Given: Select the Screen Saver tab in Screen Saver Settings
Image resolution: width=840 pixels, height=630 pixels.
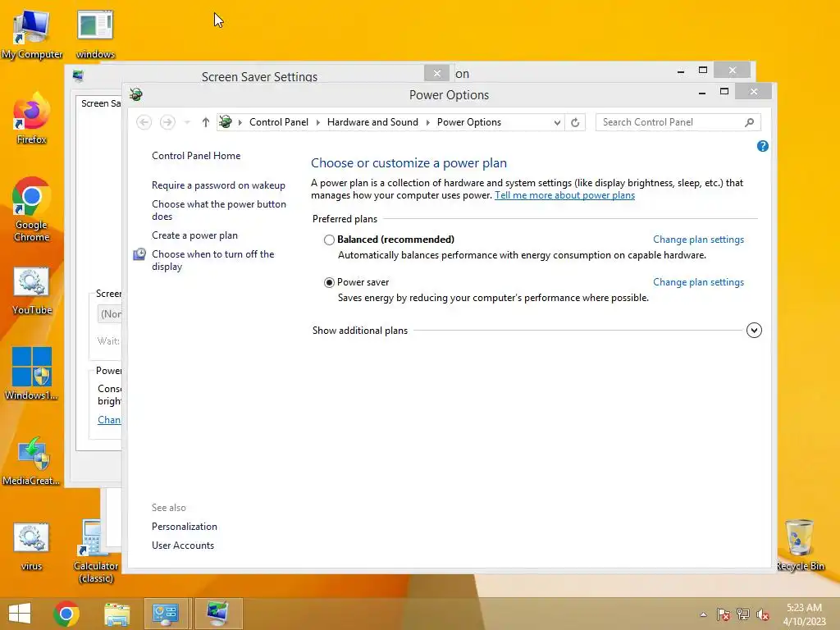Looking at the screenshot, I should click(100, 103).
